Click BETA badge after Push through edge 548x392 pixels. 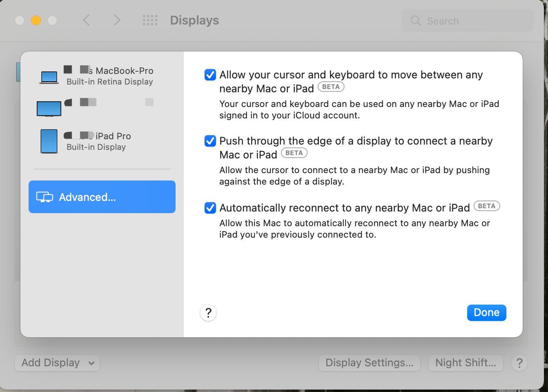click(294, 153)
